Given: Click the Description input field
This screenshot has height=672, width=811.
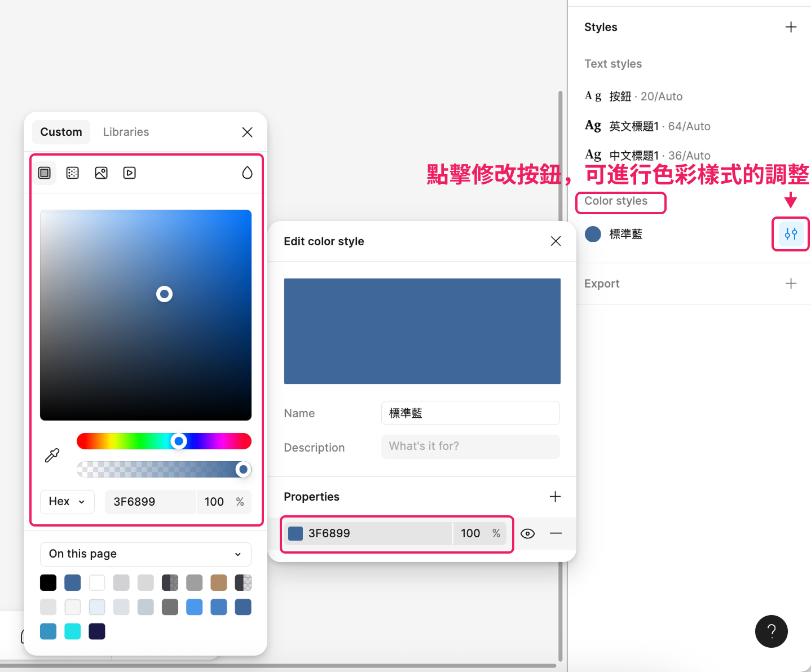Looking at the screenshot, I should tap(470, 446).
